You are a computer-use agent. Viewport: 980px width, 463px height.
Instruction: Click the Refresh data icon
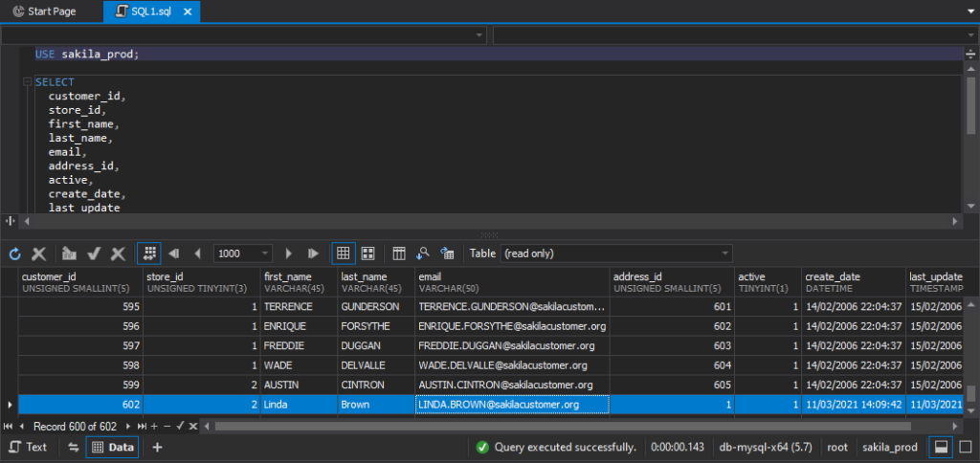point(15,254)
